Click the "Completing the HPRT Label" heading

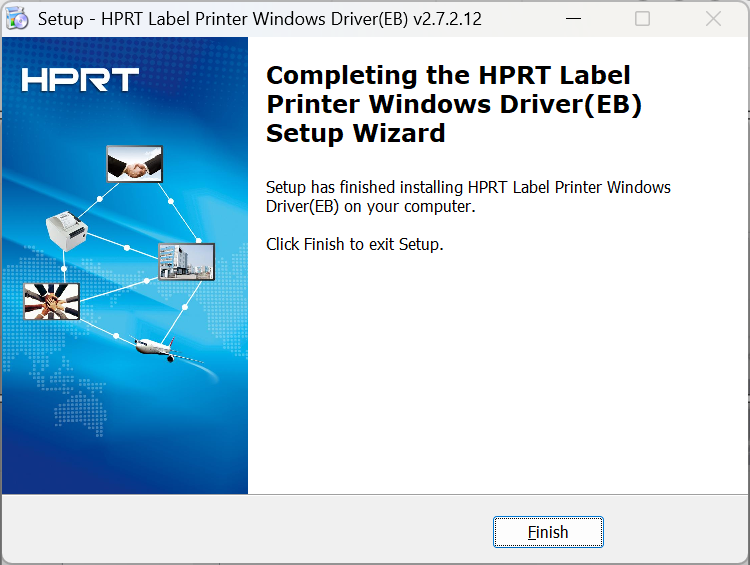[448, 76]
